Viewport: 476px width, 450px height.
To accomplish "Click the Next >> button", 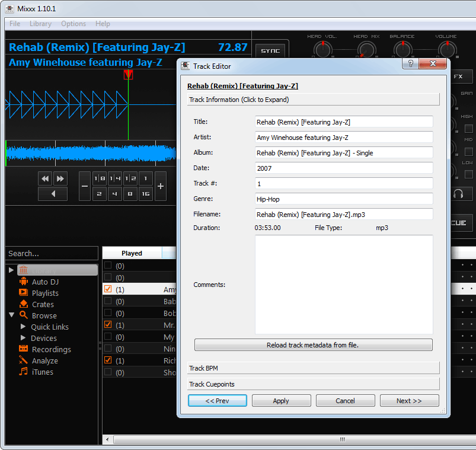I will pos(409,401).
